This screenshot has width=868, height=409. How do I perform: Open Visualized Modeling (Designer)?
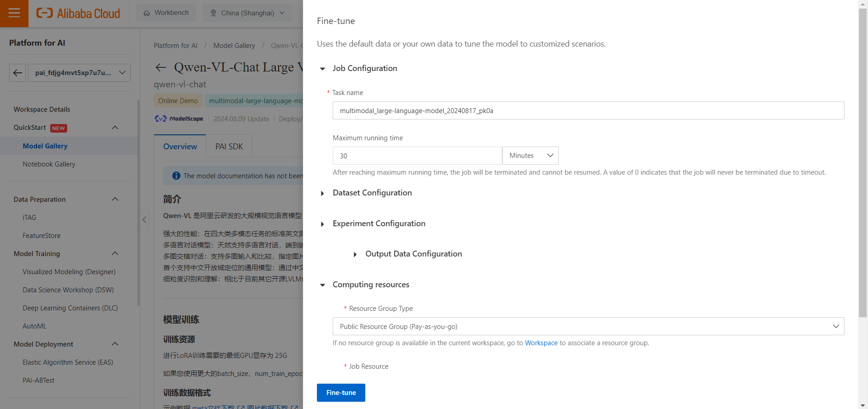(69, 272)
